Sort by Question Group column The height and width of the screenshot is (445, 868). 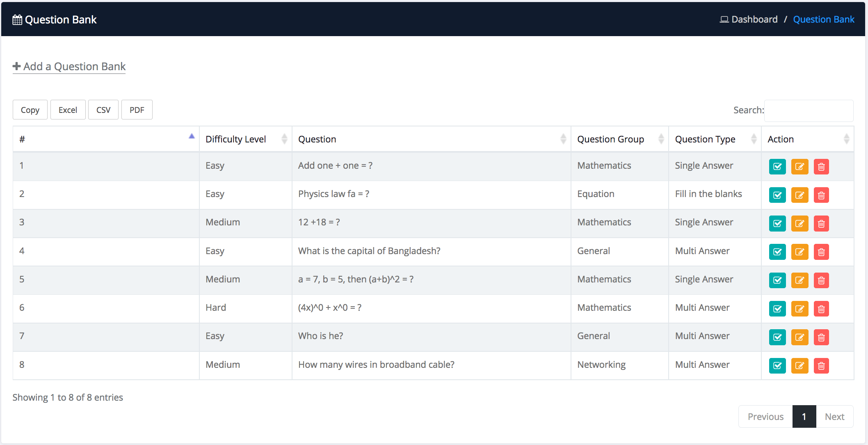pyautogui.click(x=619, y=139)
